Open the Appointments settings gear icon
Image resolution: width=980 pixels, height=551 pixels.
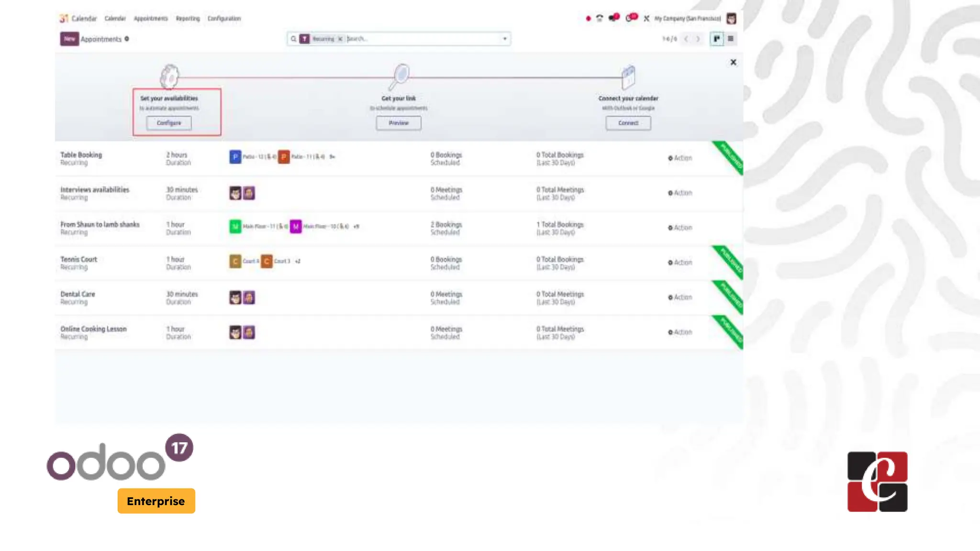(127, 39)
